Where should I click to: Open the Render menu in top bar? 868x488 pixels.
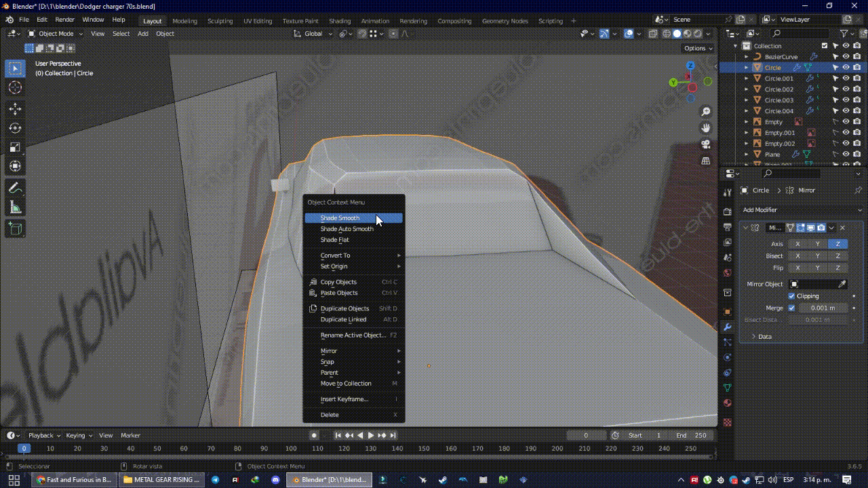point(64,20)
